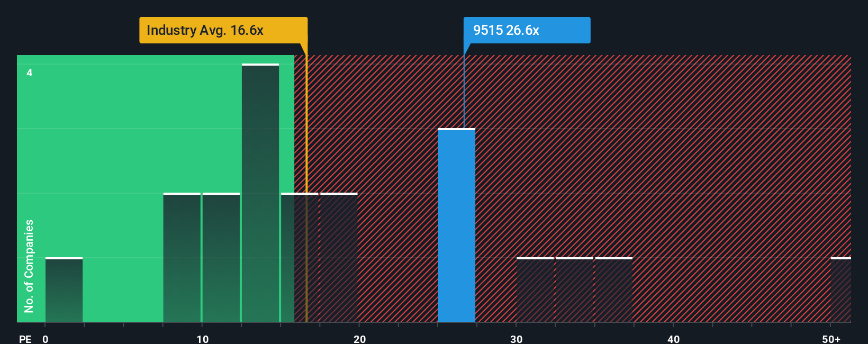Click the bar just left of PE 10

tap(182, 257)
